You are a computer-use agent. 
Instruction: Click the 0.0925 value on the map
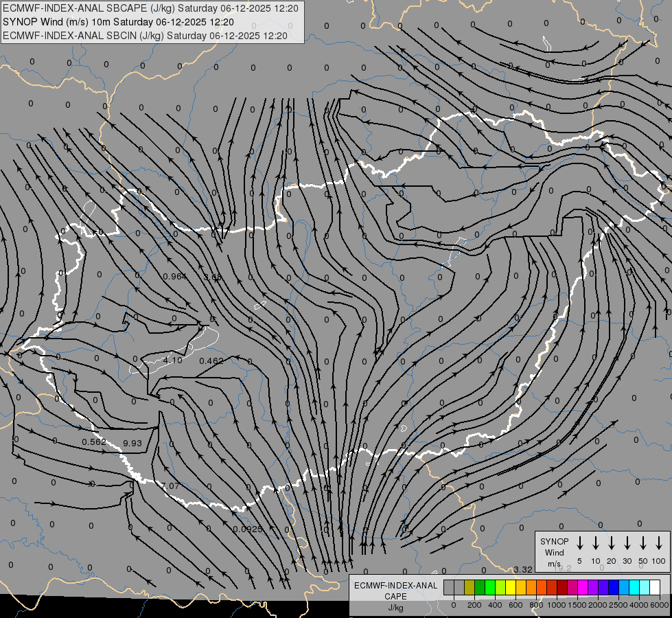tap(248, 529)
